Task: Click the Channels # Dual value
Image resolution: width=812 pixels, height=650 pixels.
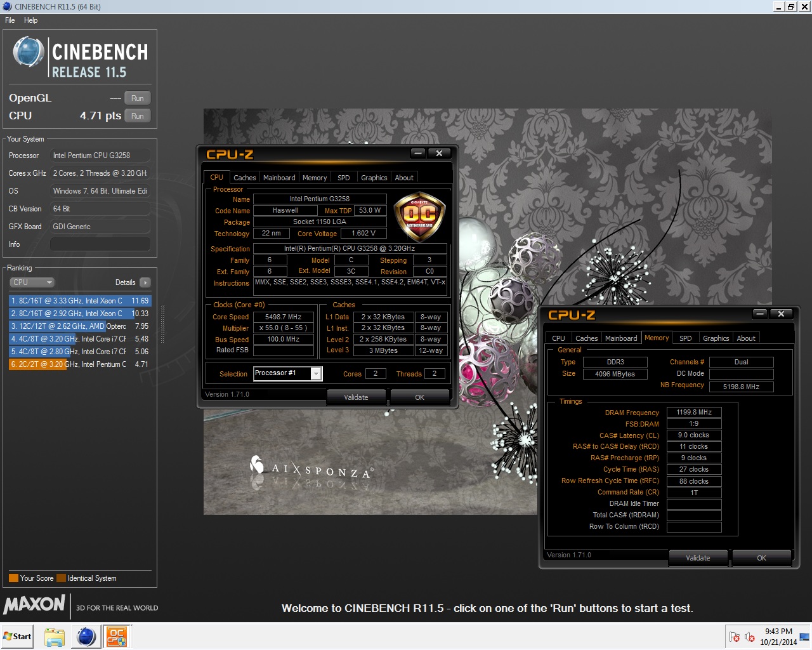Action: pos(741,362)
